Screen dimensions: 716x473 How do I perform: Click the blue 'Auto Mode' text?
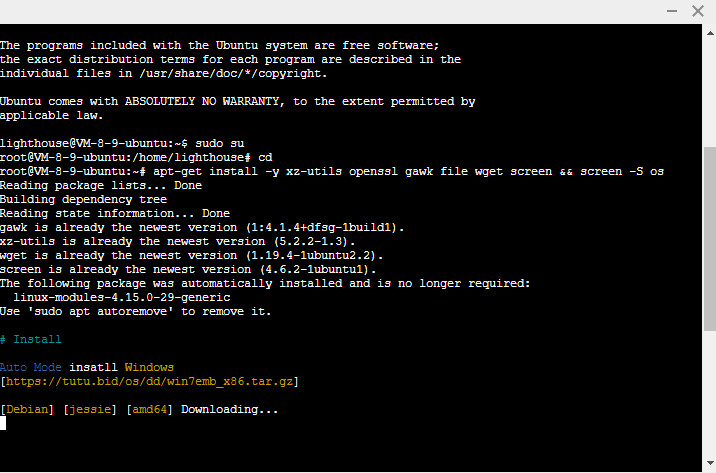31,367
